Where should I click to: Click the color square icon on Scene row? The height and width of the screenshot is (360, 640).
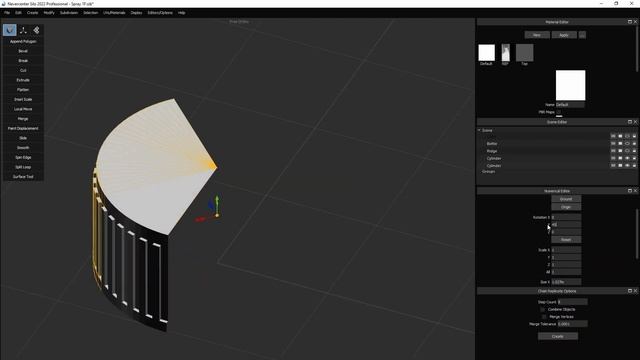click(x=620, y=136)
